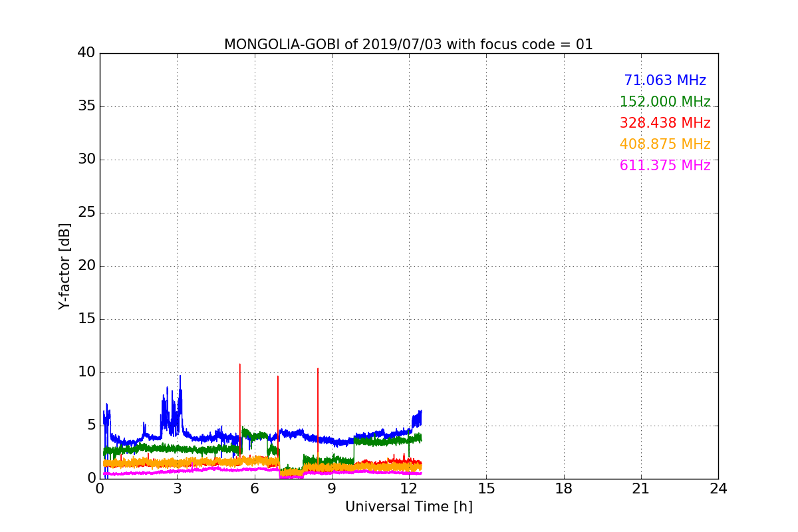Click y-axis tick label 30

coord(86,159)
